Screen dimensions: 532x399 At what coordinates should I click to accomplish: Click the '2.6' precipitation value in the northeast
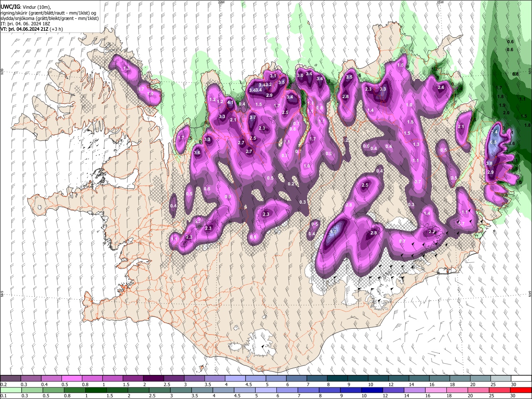coord(441,87)
